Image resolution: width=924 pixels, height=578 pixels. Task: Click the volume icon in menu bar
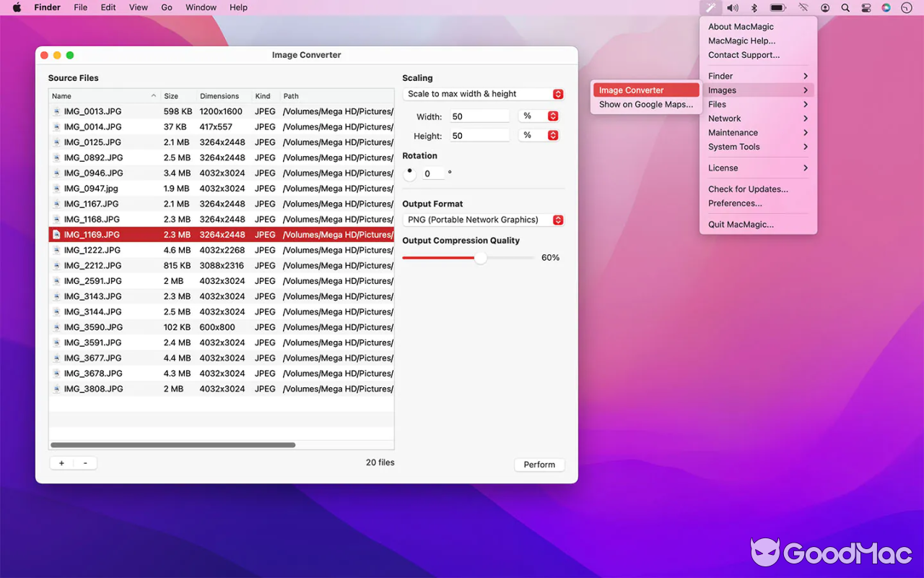pos(732,7)
